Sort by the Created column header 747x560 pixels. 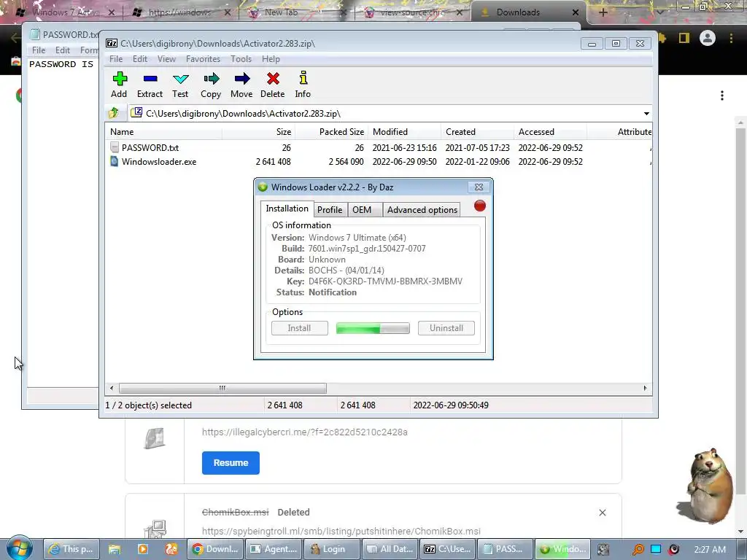tap(477, 132)
